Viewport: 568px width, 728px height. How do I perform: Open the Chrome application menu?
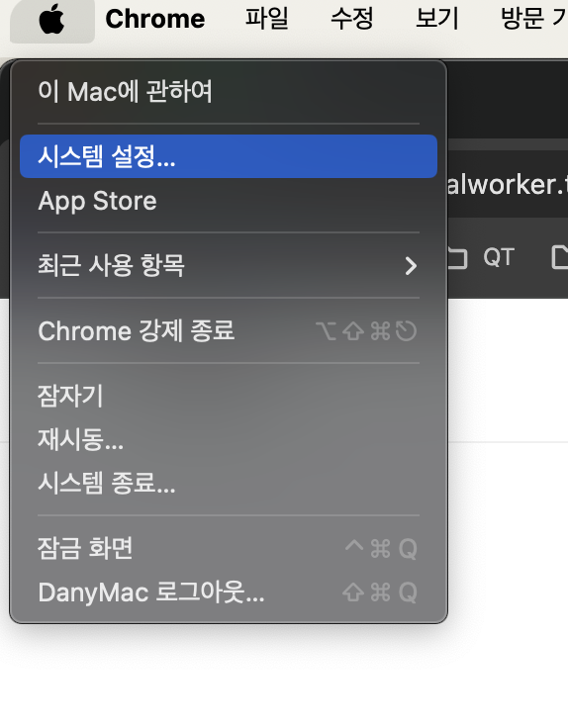155,20
